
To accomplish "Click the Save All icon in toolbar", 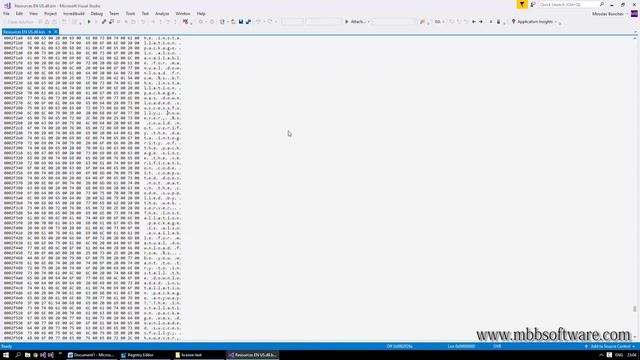I will coord(248,22).
